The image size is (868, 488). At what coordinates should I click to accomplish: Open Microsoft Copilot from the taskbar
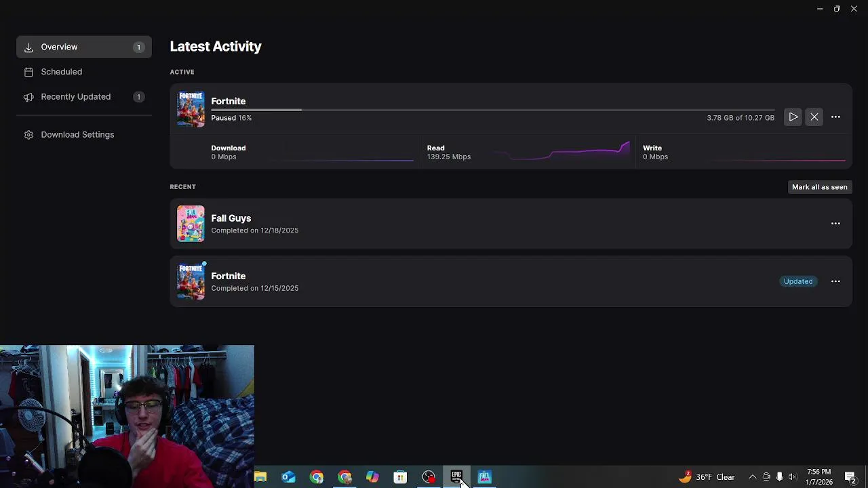tap(372, 477)
